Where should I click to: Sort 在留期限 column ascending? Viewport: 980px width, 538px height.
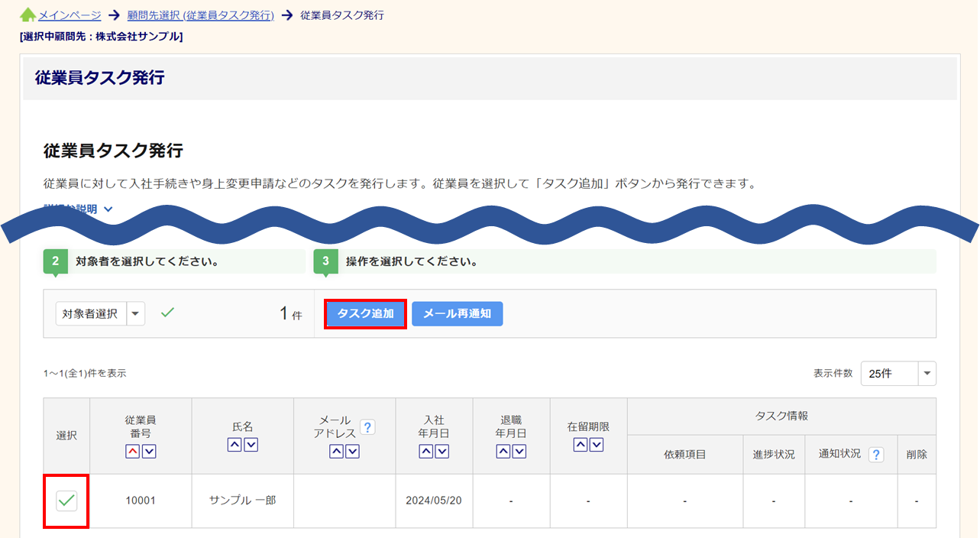pyautogui.click(x=580, y=445)
